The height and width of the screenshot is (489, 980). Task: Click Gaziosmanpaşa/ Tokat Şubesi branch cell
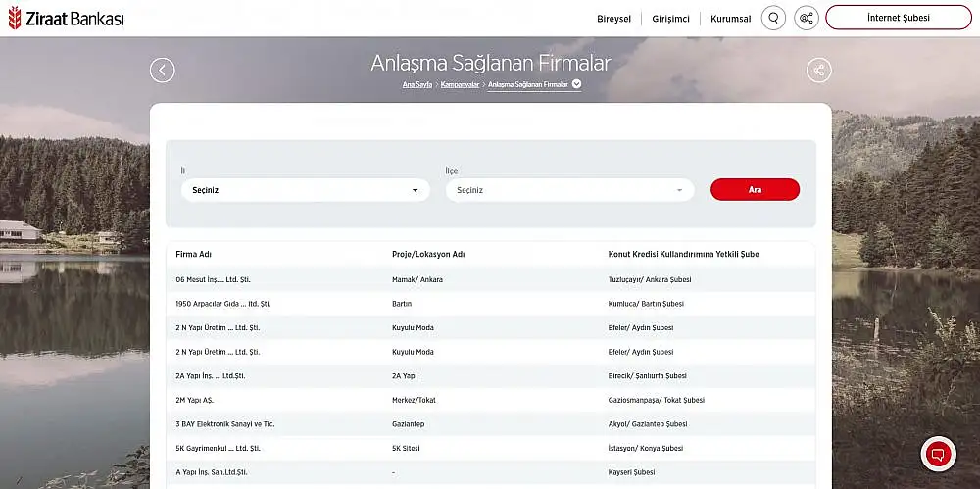(657, 400)
